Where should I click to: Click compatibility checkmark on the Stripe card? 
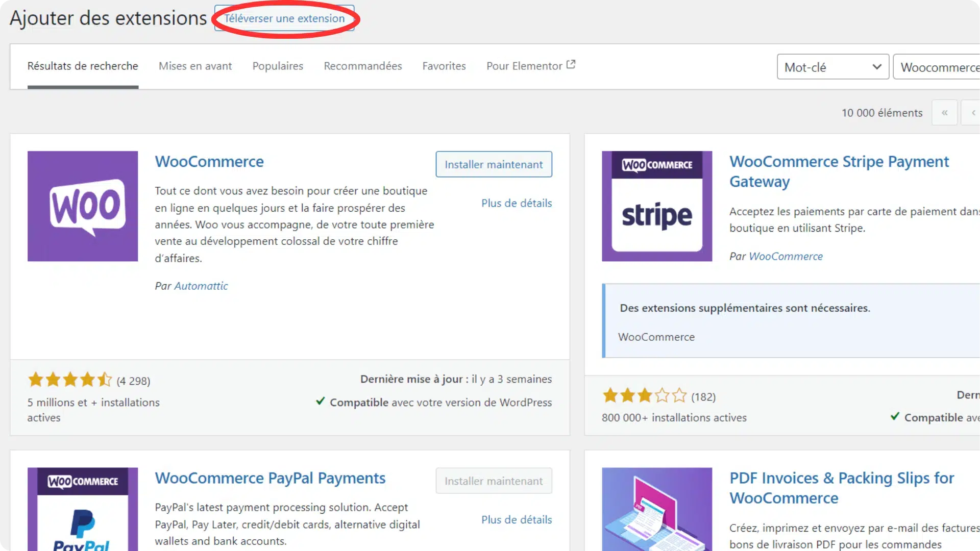[895, 416]
